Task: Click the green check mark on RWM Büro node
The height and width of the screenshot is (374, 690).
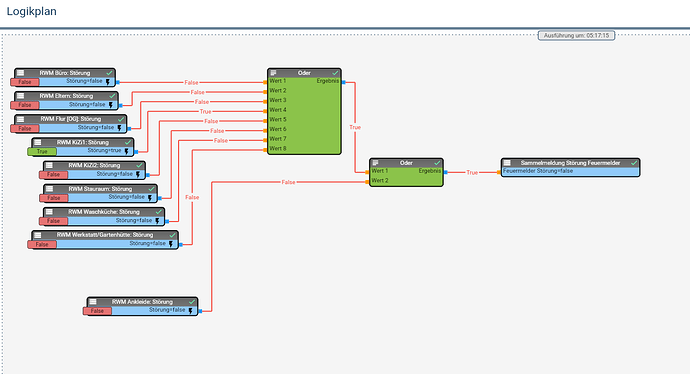Action: [109, 73]
